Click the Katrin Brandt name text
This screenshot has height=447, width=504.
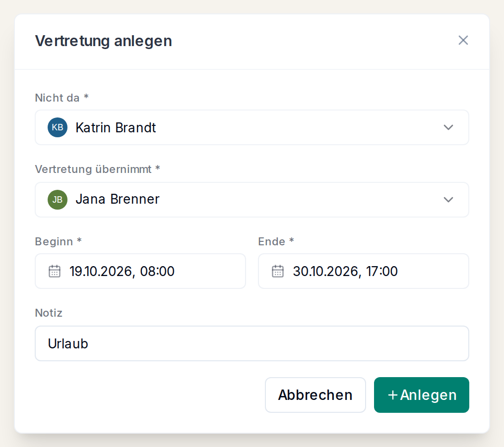point(116,128)
